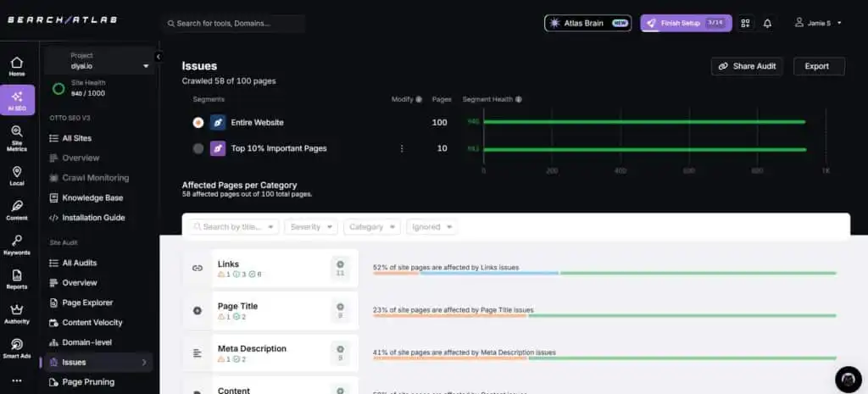Open the Ignored filter dropdown
The width and height of the screenshot is (868, 394).
431,227
